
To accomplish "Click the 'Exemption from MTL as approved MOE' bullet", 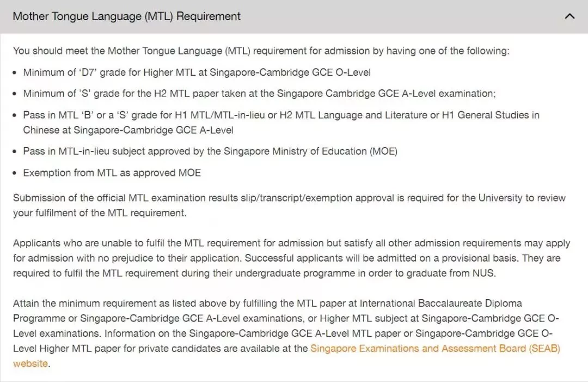I will pos(112,173).
